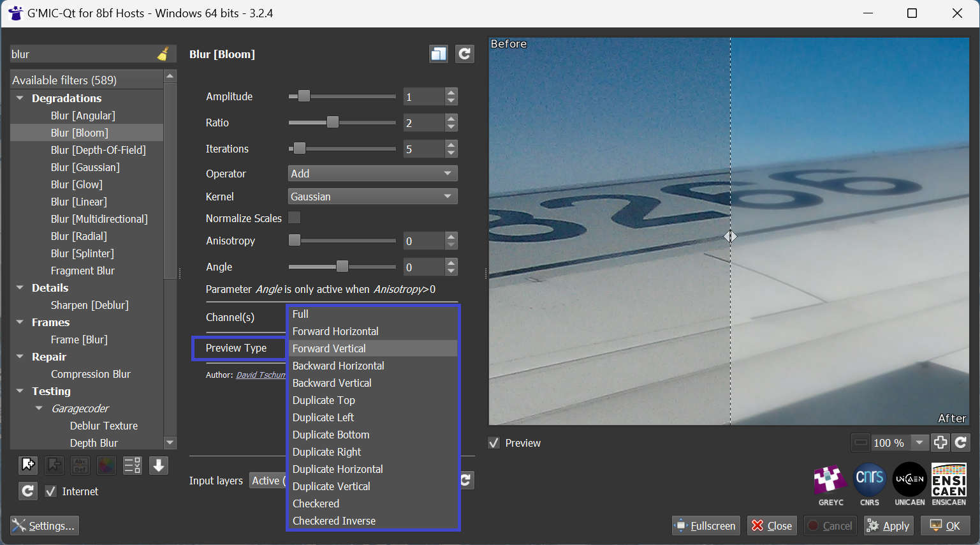Click the filter selection mode checklist icon
This screenshot has height=545, width=980.
click(132, 465)
